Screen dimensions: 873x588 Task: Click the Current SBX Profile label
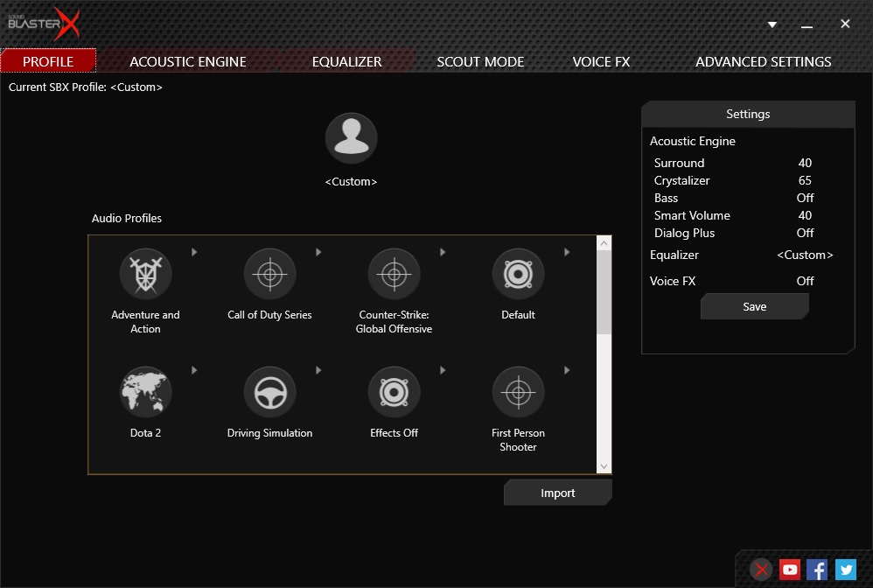pos(85,87)
